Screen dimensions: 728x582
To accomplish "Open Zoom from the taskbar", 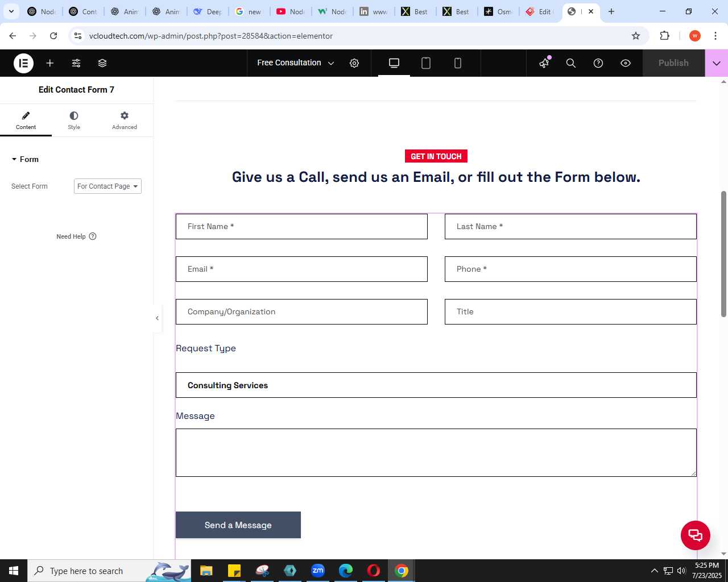I will click(x=318, y=571).
